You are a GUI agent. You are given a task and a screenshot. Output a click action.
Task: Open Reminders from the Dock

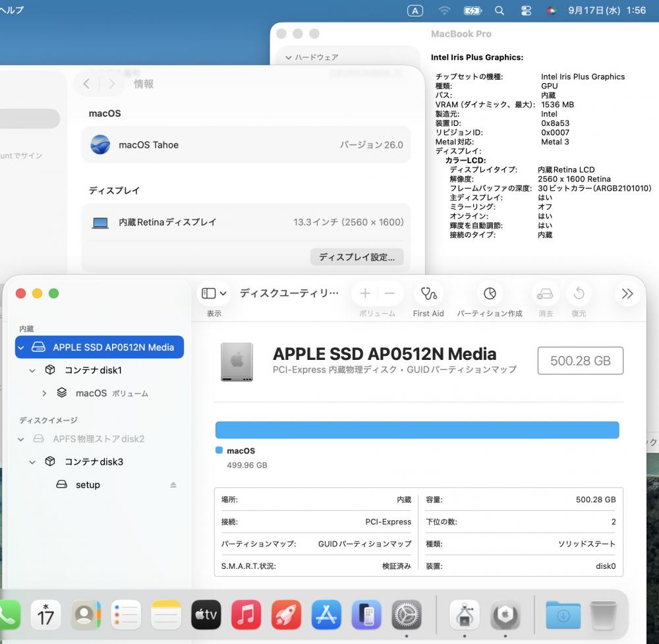click(x=126, y=614)
